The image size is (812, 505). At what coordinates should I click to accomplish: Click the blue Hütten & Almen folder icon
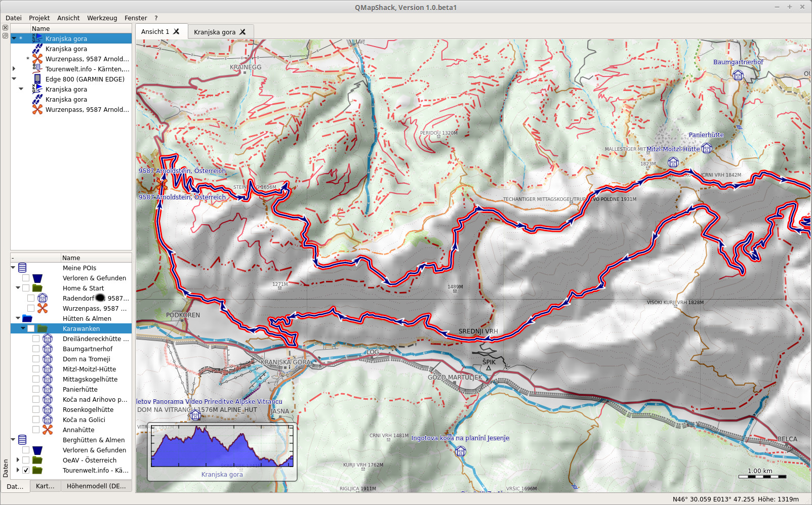coord(27,318)
